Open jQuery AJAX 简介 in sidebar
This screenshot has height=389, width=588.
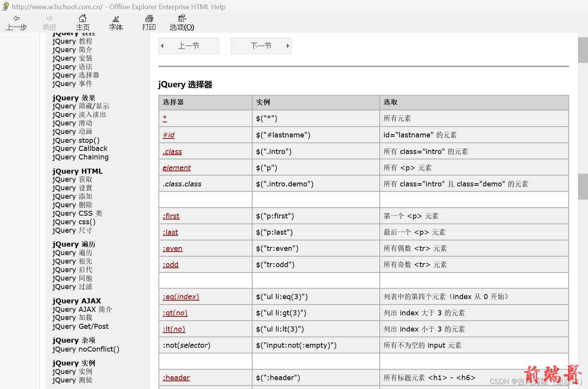click(x=82, y=310)
